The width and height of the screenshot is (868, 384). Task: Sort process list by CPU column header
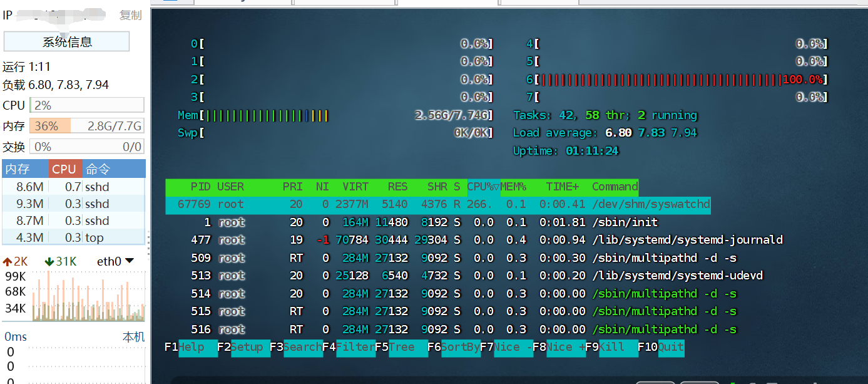pyautogui.click(x=64, y=169)
